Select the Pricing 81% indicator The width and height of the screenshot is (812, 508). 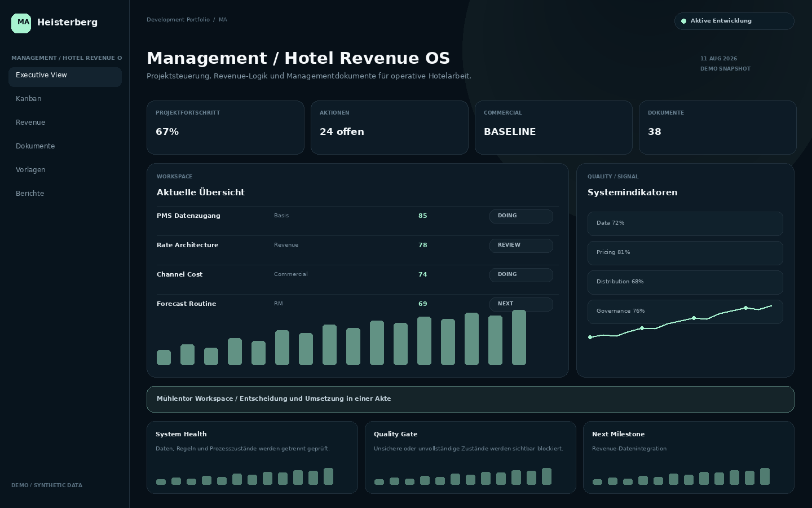point(685,253)
